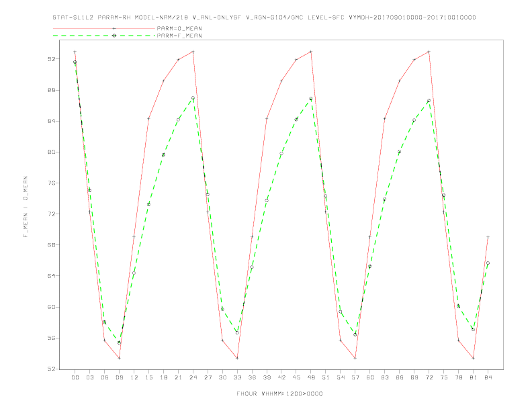The height and width of the screenshot is (411, 532).
Task: Click x-axis tick label 54
Action: 341,377
